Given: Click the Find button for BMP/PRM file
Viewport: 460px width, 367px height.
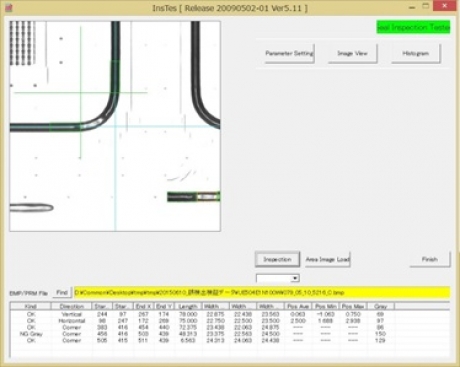Looking at the screenshot, I should (62, 293).
